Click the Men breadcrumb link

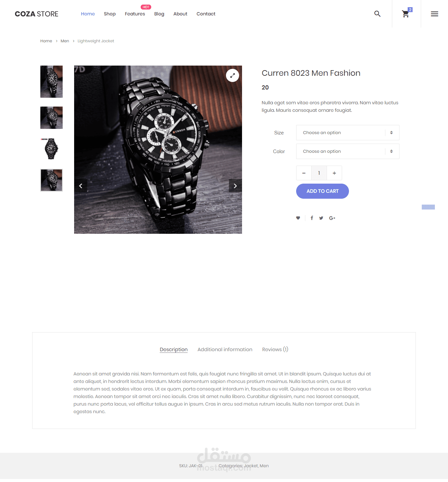(x=65, y=41)
